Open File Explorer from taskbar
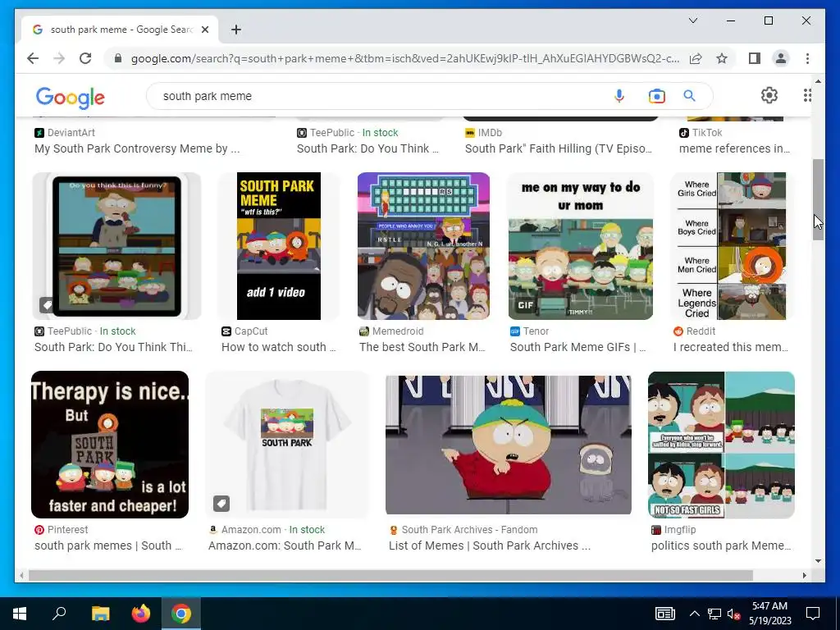This screenshot has width=840, height=630. (100, 614)
